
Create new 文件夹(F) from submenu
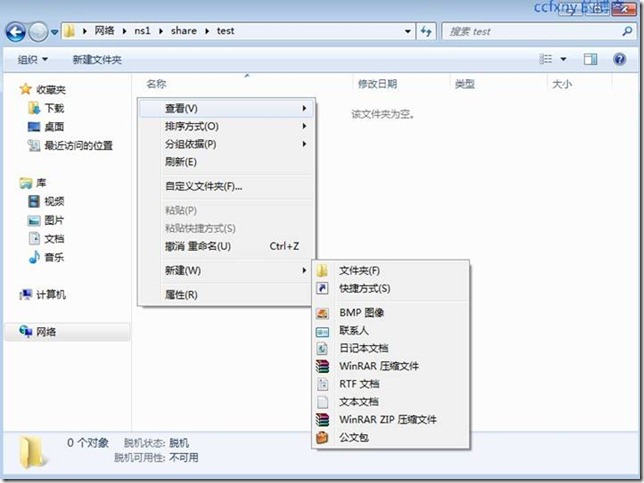391,271
